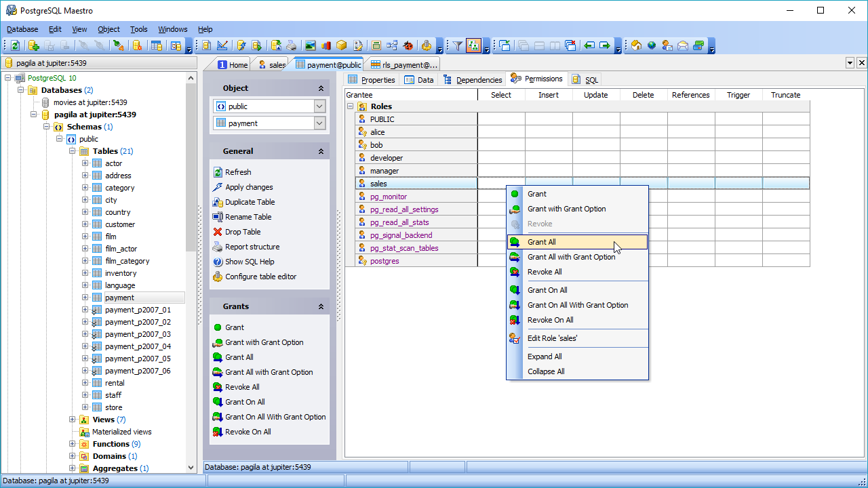The image size is (868, 488).
Task: Toggle the Update permission cell for manager
Action: 596,171
